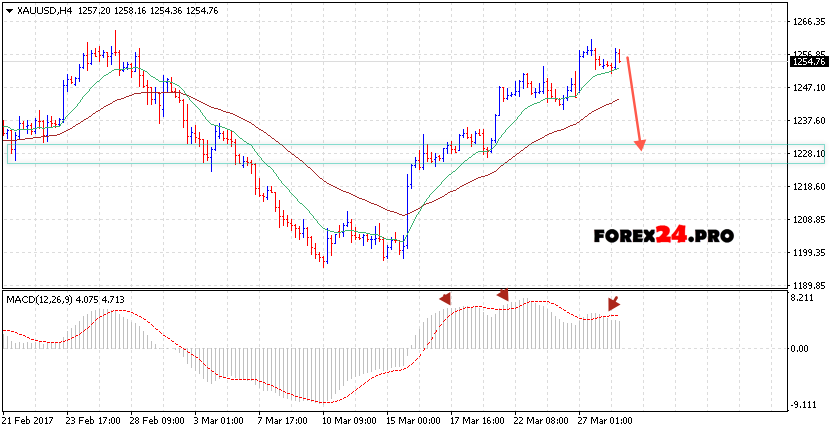Select the 15 Mar 00:00 time label
Image resolution: width=830 pixels, height=432 pixels.
pos(413,420)
